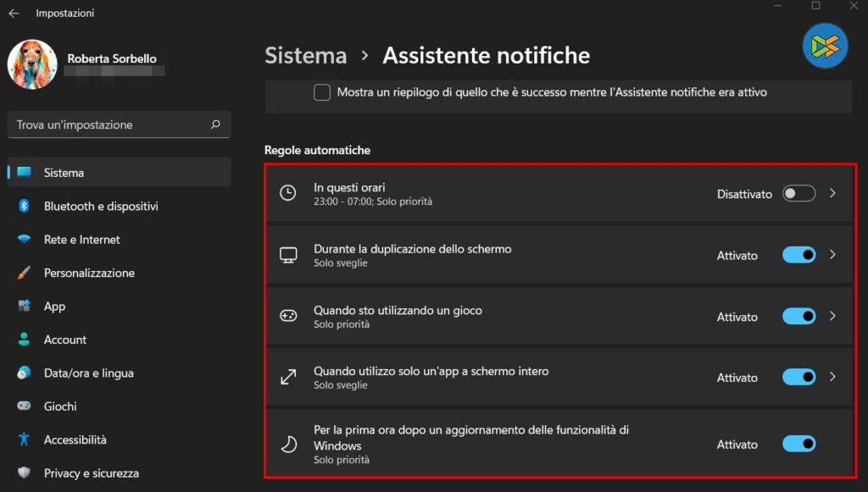Click Sistema breadcrumb link
The height and width of the screenshot is (492, 868).
click(305, 55)
